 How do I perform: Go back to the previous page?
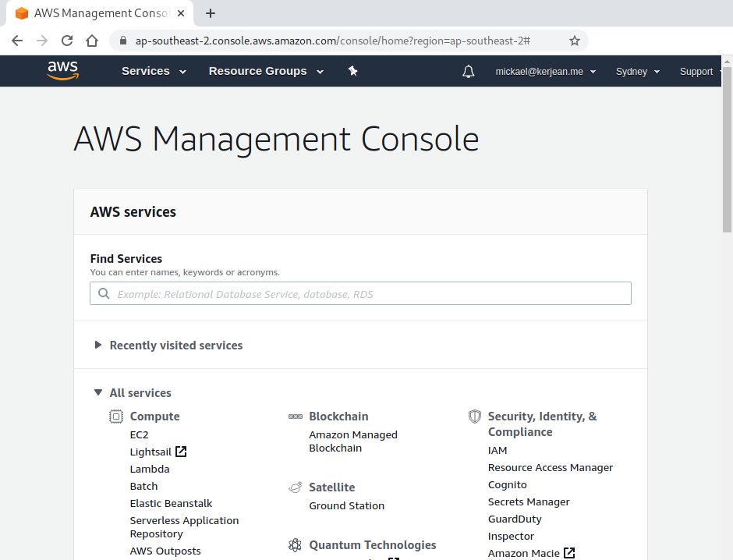point(17,41)
